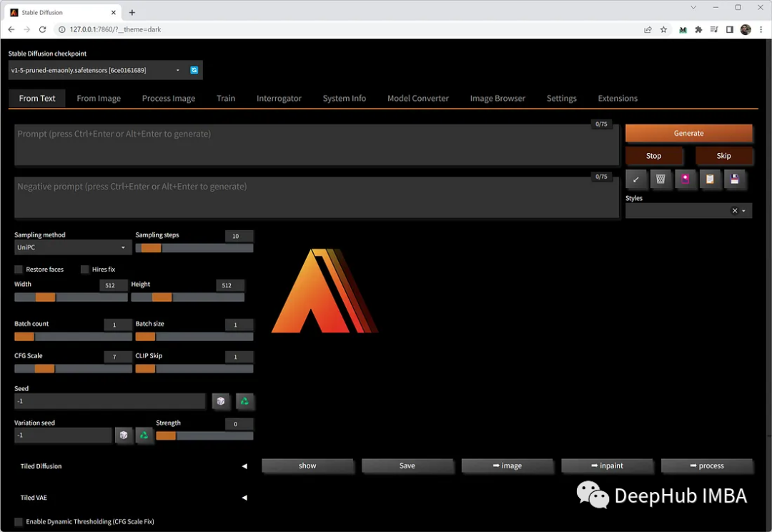Expand the Tiled Diffusion section

pyautogui.click(x=134, y=466)
